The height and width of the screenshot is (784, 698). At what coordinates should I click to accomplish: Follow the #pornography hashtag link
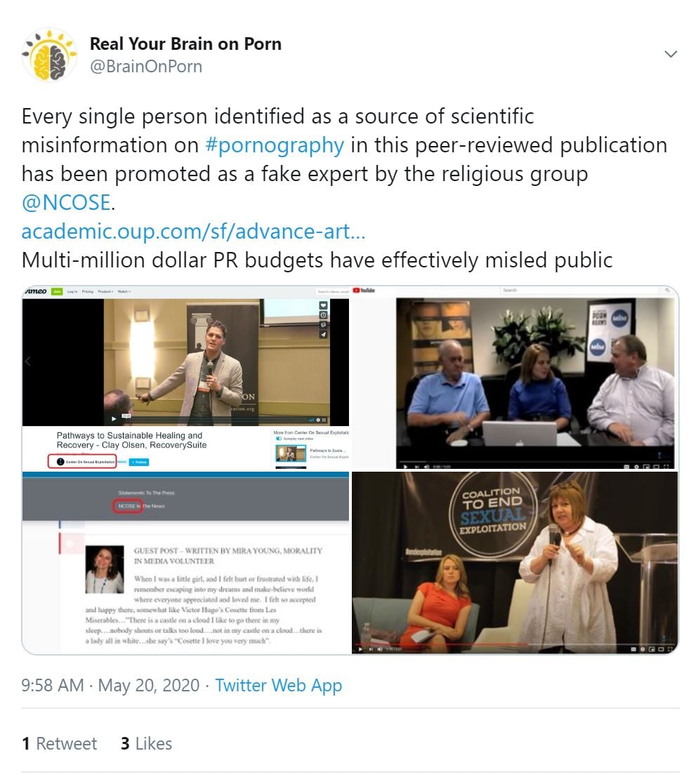click(275, 145)
